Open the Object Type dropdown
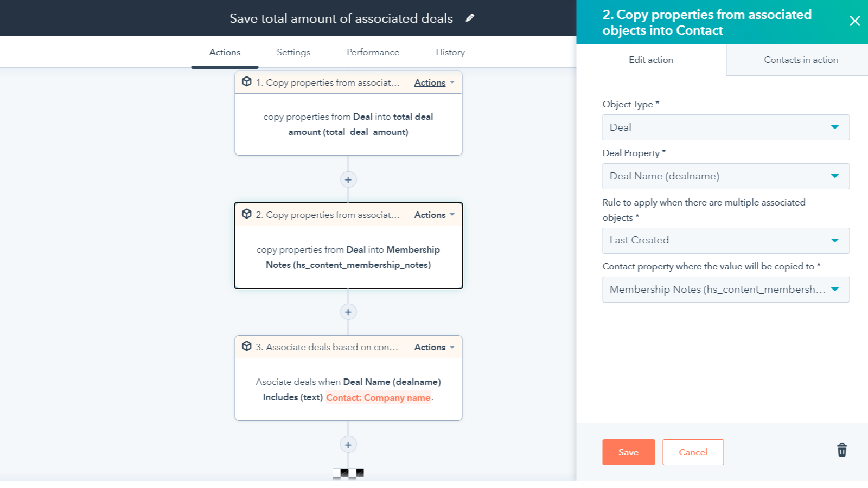 pos(725,127)
